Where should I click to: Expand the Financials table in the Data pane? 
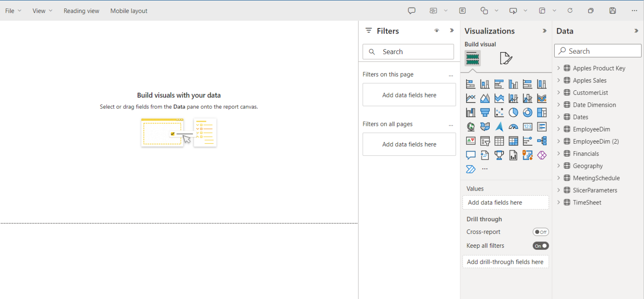(x=559, y=153)
